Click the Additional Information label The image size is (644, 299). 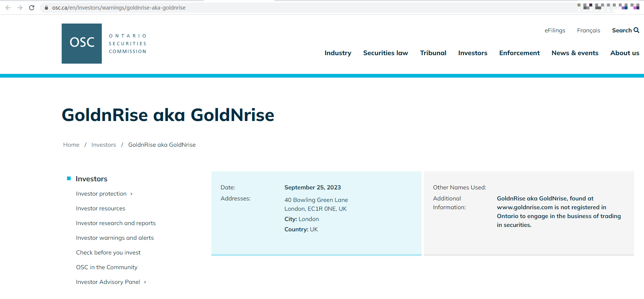coord(449,203)
